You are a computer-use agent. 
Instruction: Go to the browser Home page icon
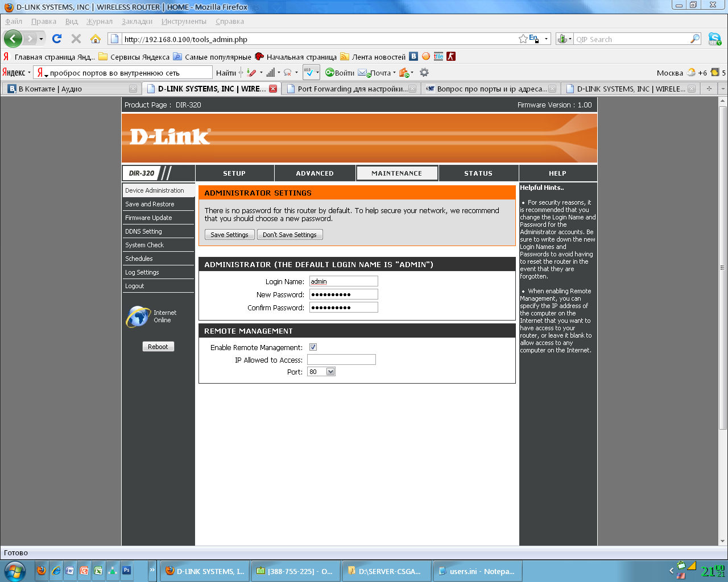(x=96, y=39)
